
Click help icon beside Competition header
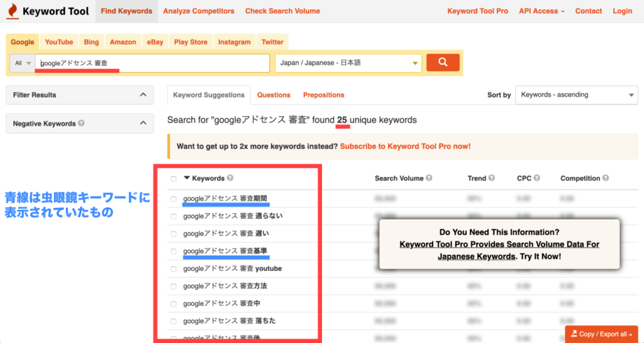pyautogui.click(x=606, y=178)
